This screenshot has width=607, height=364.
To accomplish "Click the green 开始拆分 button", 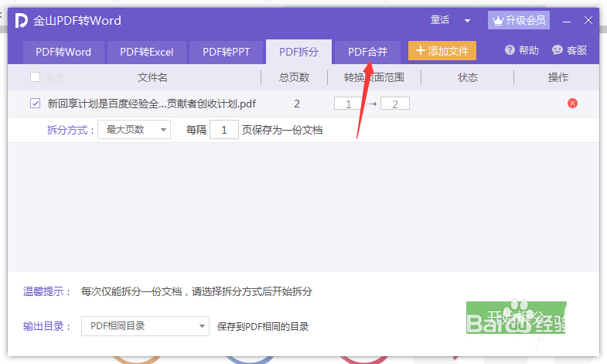I will click(x=516, y=318).
